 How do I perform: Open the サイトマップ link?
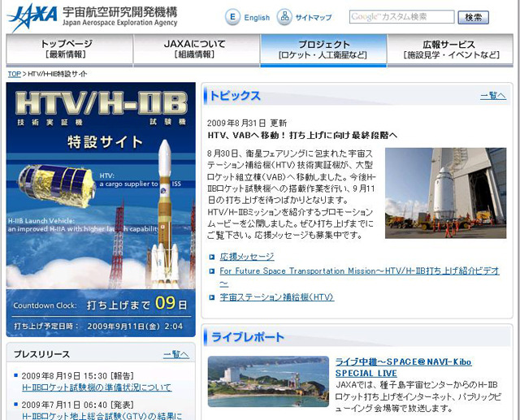click(x=314, y=18)
